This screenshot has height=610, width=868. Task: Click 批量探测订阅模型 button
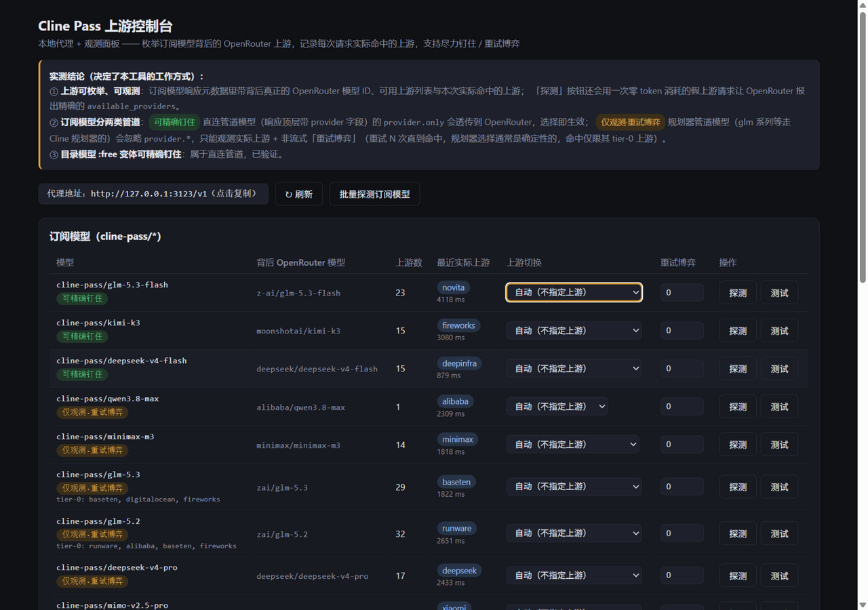[x=374, y=194]
